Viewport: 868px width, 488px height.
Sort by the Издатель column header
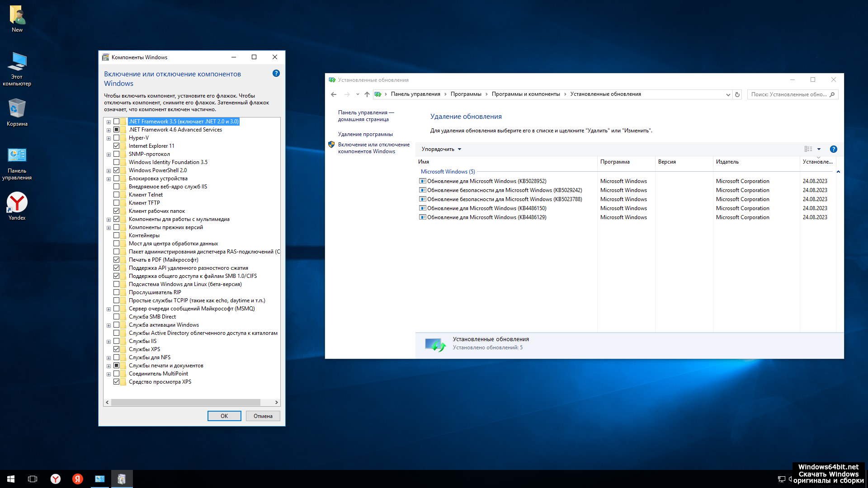pyautogui.click(x=727, y=162)
